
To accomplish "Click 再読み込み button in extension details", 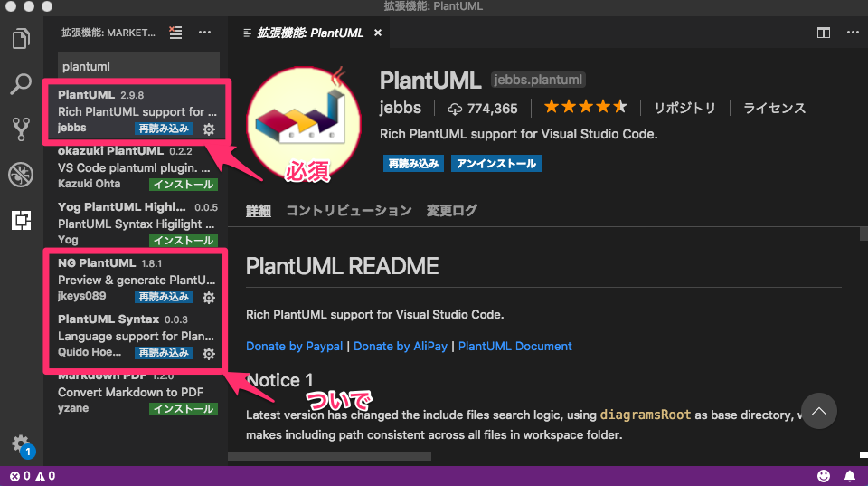I will [x=413, y=164].
